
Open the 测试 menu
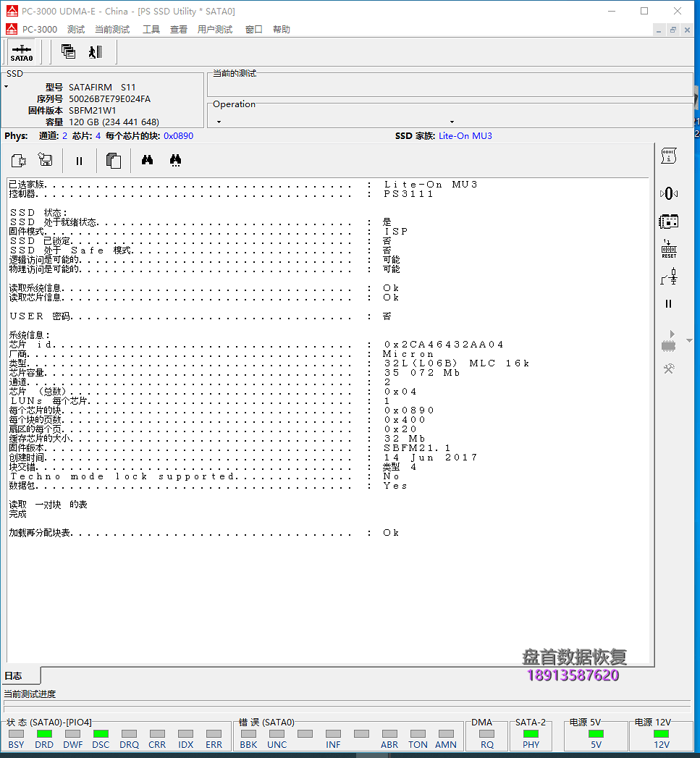[x=76, y=30]
